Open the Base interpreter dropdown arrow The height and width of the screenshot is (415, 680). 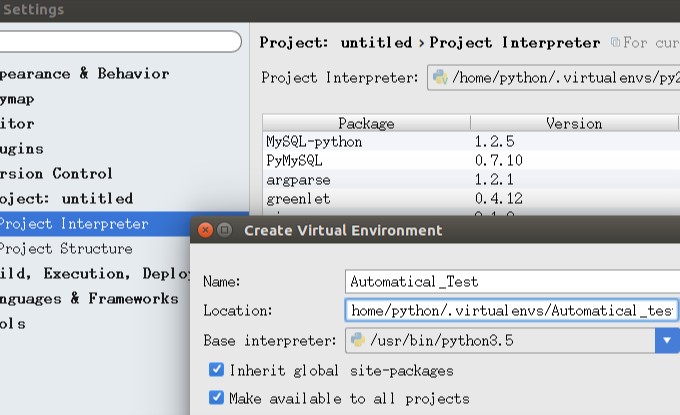(667, 340)
